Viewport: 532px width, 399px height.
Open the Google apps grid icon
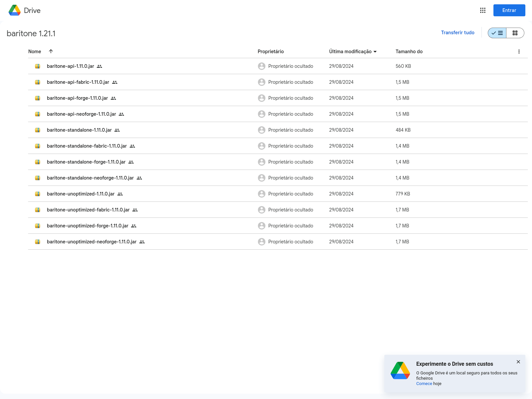[x=483, y=10]
